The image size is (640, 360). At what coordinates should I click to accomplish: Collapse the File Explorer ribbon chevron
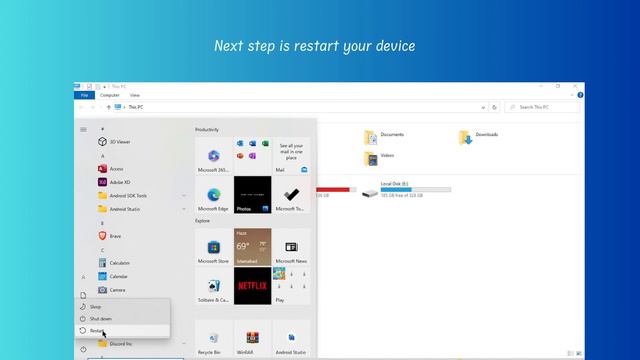(x=572, y=95)
